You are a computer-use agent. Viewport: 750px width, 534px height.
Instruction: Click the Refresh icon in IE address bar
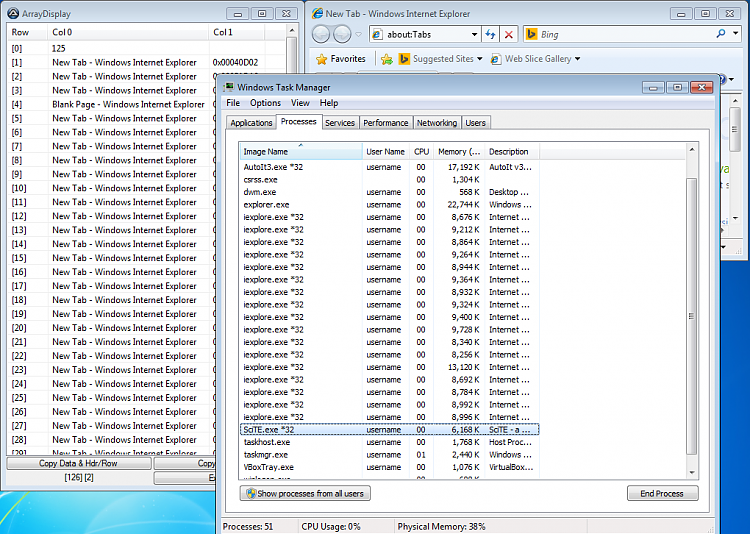tap(490, 34)
